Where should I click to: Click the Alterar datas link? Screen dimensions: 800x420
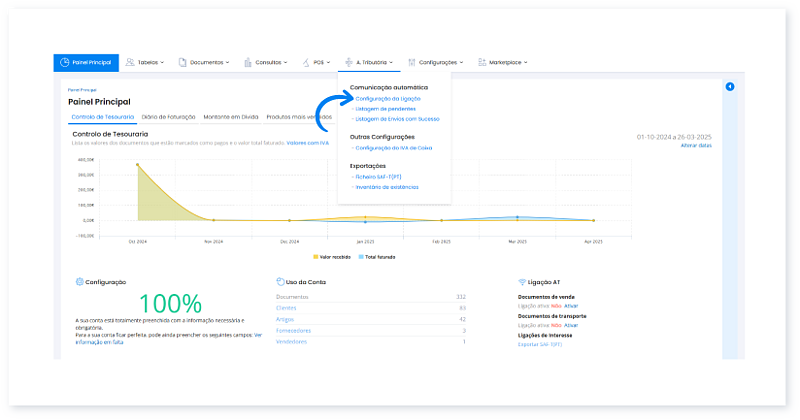coord(695,146)
